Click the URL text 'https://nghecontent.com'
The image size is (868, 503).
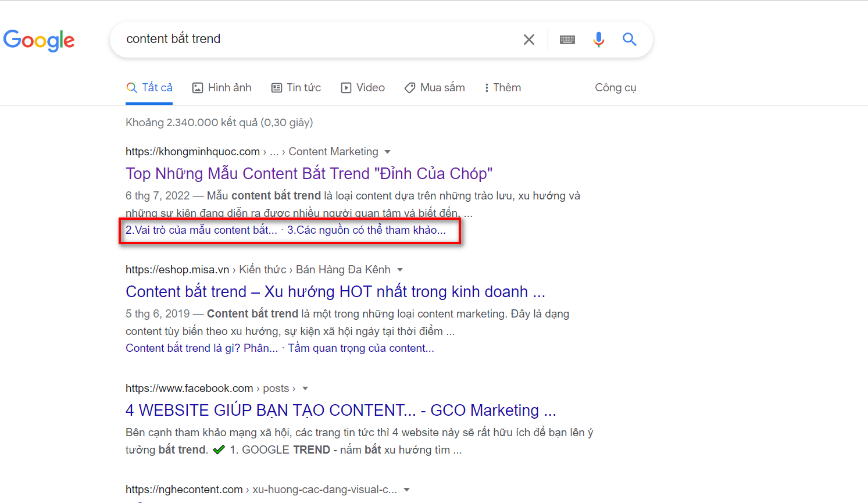pos(184,490)
